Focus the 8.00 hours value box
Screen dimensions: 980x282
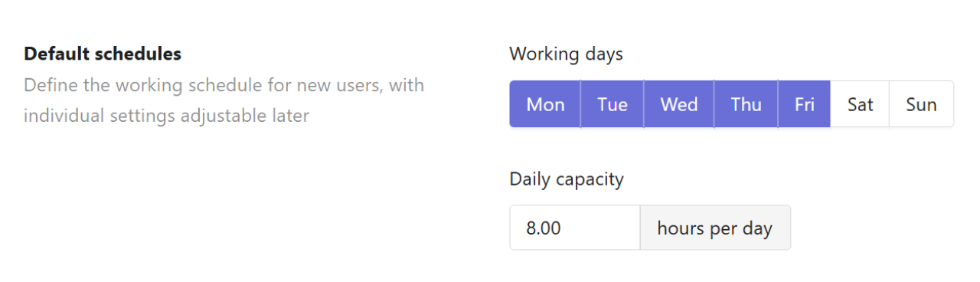[575, 228]
